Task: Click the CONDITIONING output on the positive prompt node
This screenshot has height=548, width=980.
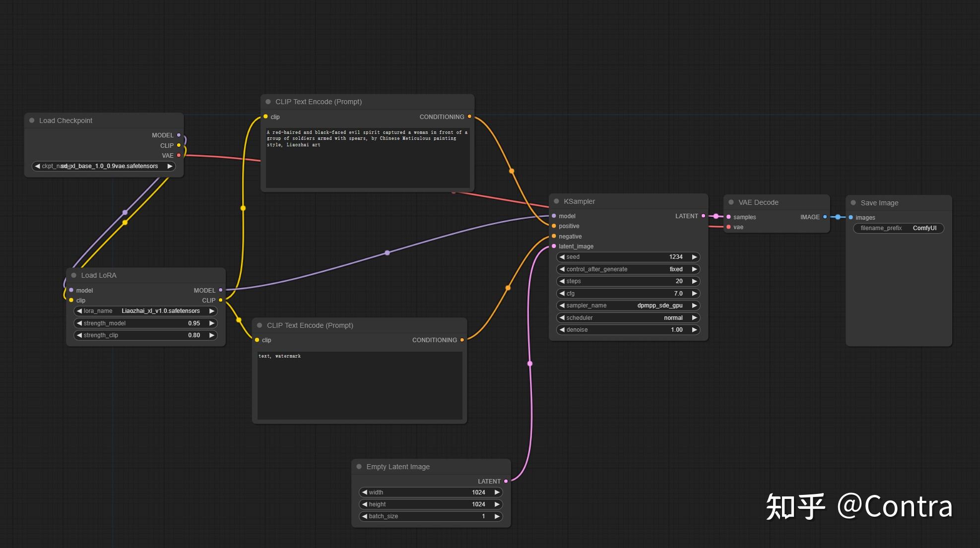Action: coord(469,117)
